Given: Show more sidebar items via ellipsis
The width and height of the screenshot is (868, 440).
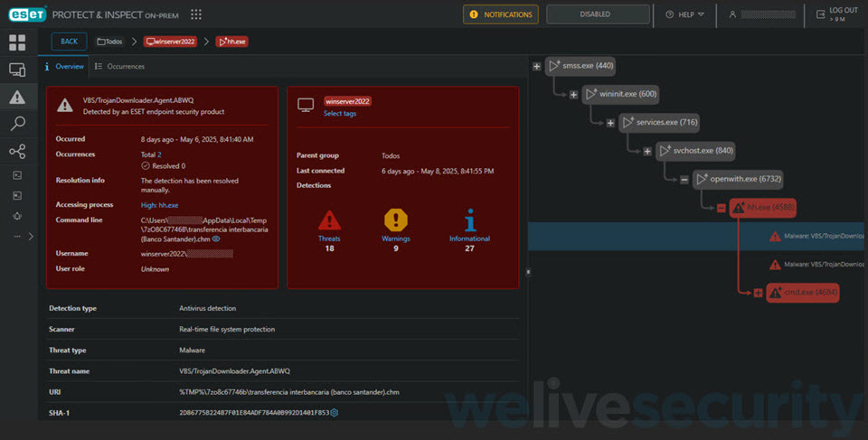Looking at the screenshot, I should (17, 237).
